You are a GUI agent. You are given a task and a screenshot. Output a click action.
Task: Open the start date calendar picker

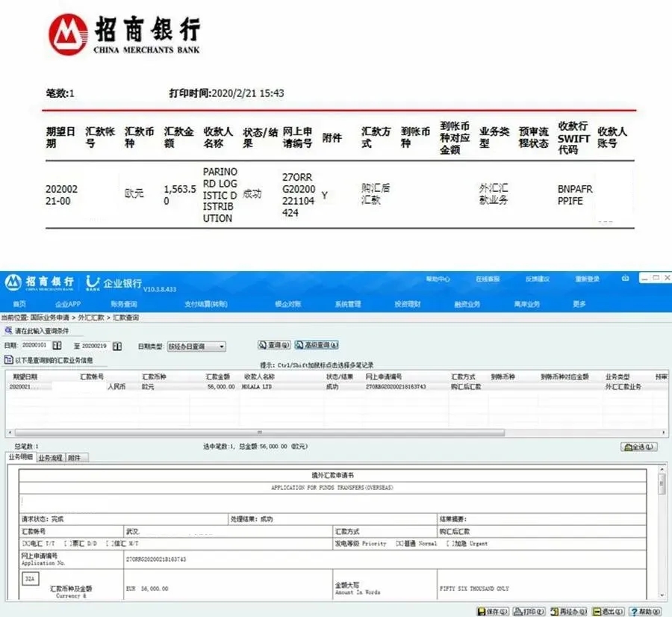point(56,346)
